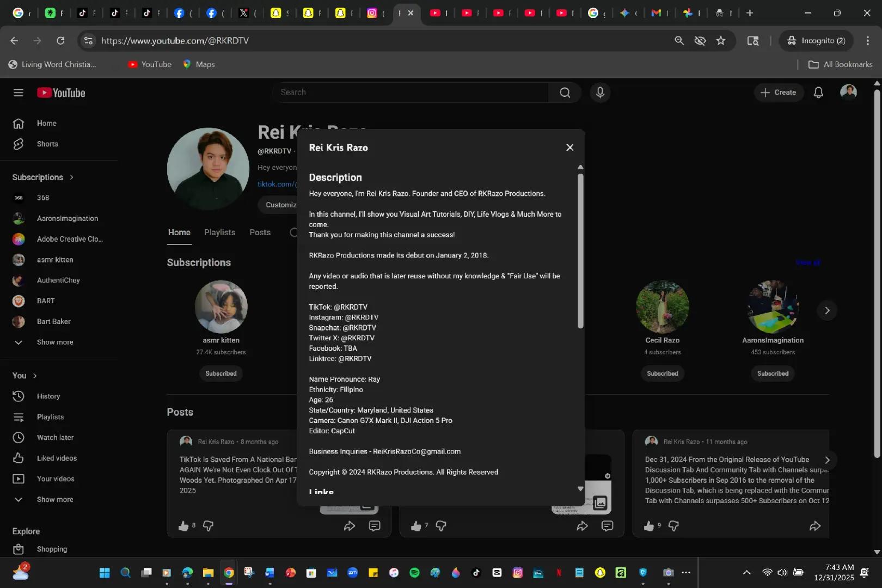Click Subscribed under Cecil Razo
The height and width of the screenshot is (588, 882).
tap(663, 373)
